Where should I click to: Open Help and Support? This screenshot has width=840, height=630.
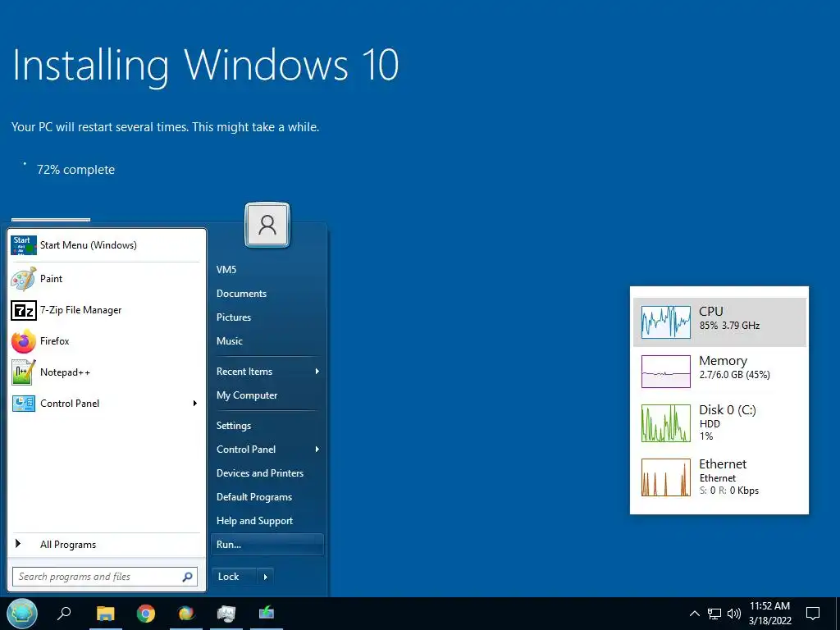pyautogui.click(x=254, y=521)
